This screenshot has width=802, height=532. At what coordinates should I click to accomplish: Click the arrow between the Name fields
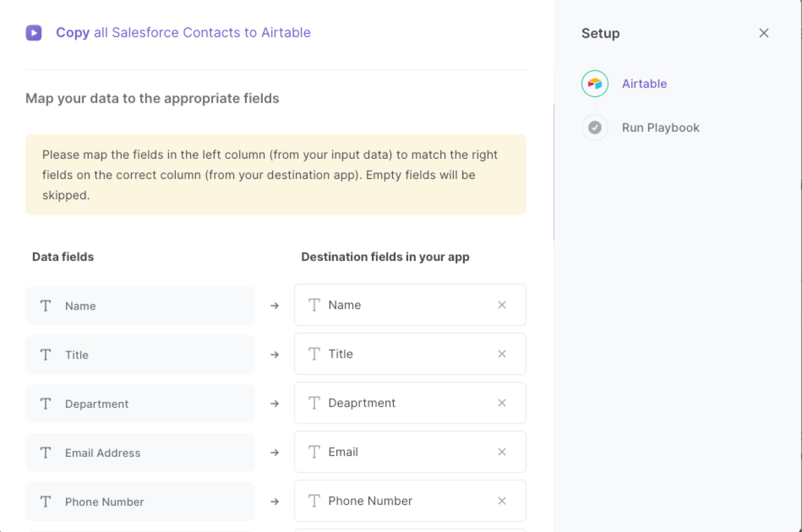click(275, 306)
